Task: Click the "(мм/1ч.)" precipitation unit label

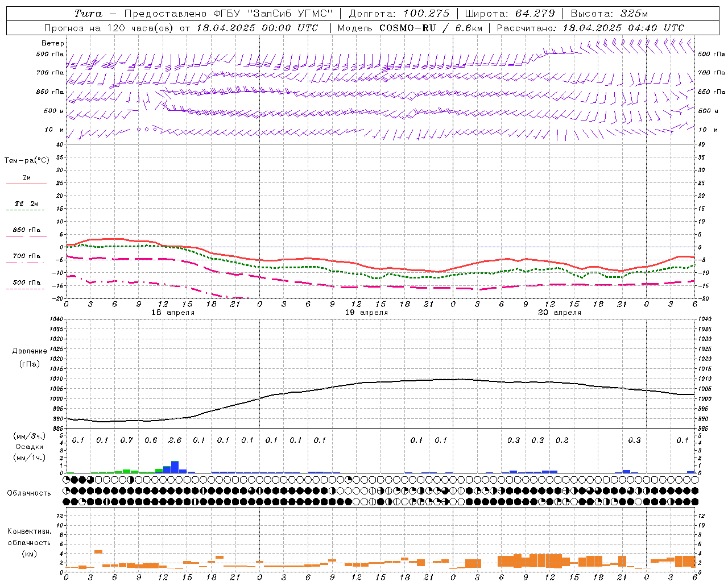Action: pos(29,457)
